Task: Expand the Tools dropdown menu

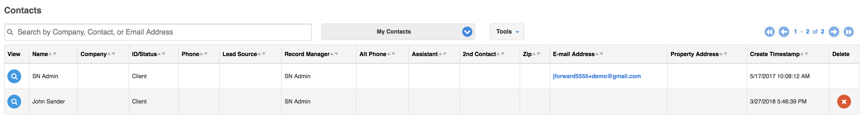Action: tap(507, 32)
